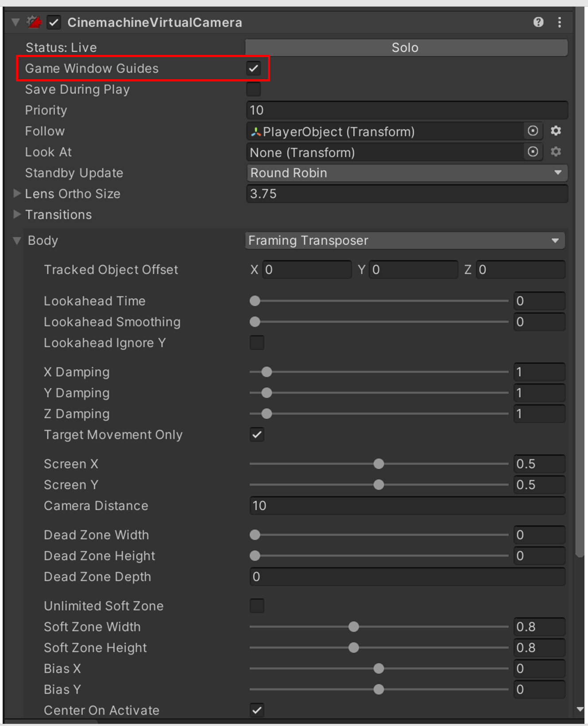Viewport: 588px width, 726px height.
Task: Open the Standby Update Round Robin dropdown
Action: 407,173
